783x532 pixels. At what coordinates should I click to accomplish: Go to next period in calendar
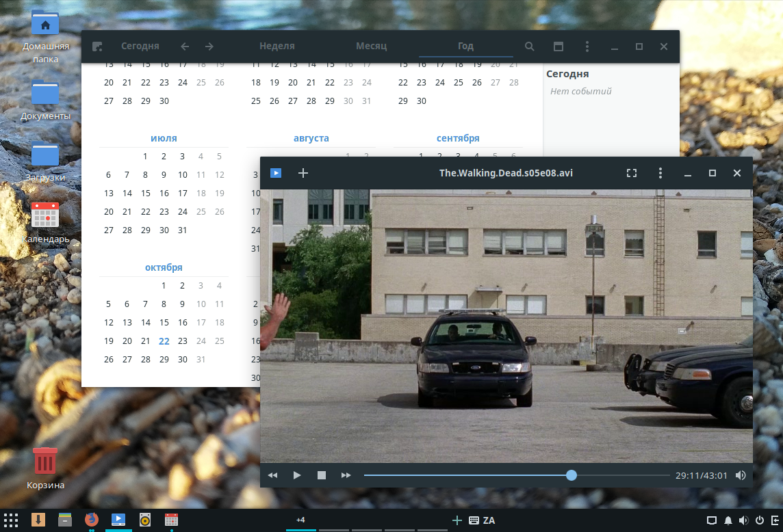pyautogui.click(x=209, y=46)
